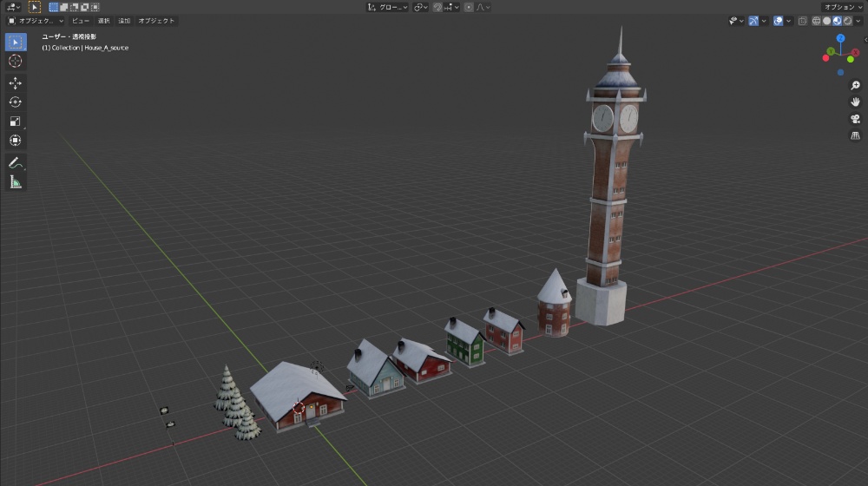This screenshot has height=486, width=868.
Task: Select the Transform tool
Action: click(x=16, y=141)
